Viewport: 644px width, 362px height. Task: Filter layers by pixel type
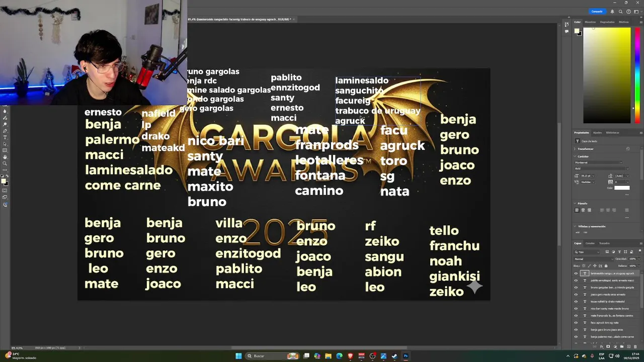coord(607,252)
